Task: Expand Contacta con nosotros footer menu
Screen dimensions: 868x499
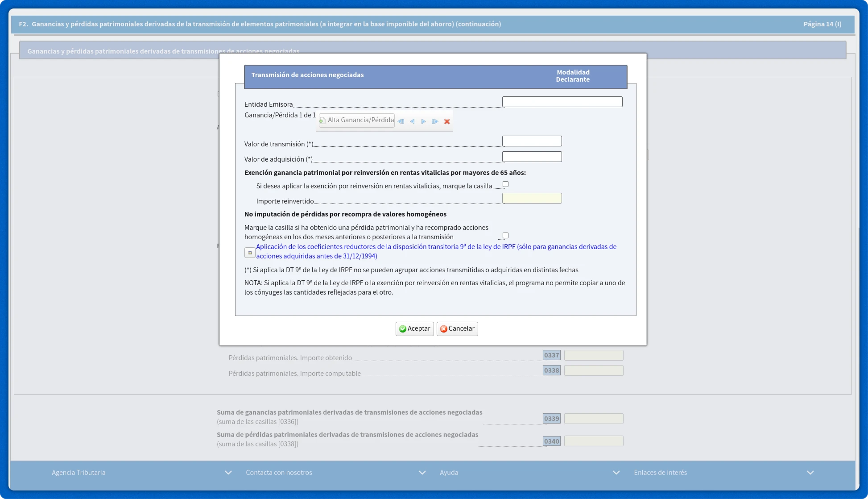Action: coord(422,473)
